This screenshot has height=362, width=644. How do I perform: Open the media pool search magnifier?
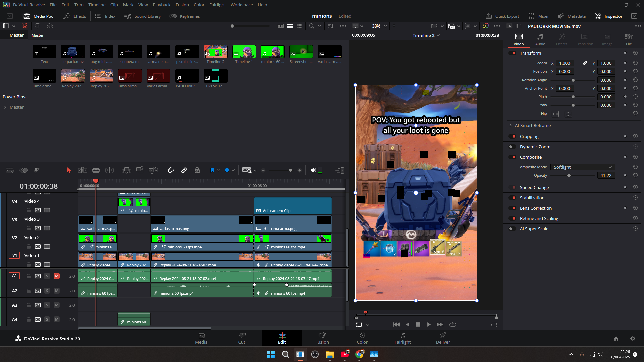(x=312, y=26)
